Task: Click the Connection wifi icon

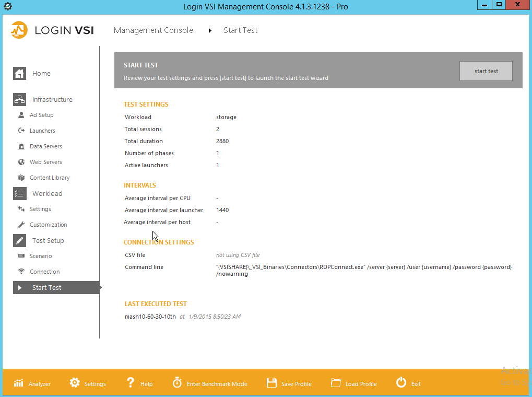Action: point(21,271)
